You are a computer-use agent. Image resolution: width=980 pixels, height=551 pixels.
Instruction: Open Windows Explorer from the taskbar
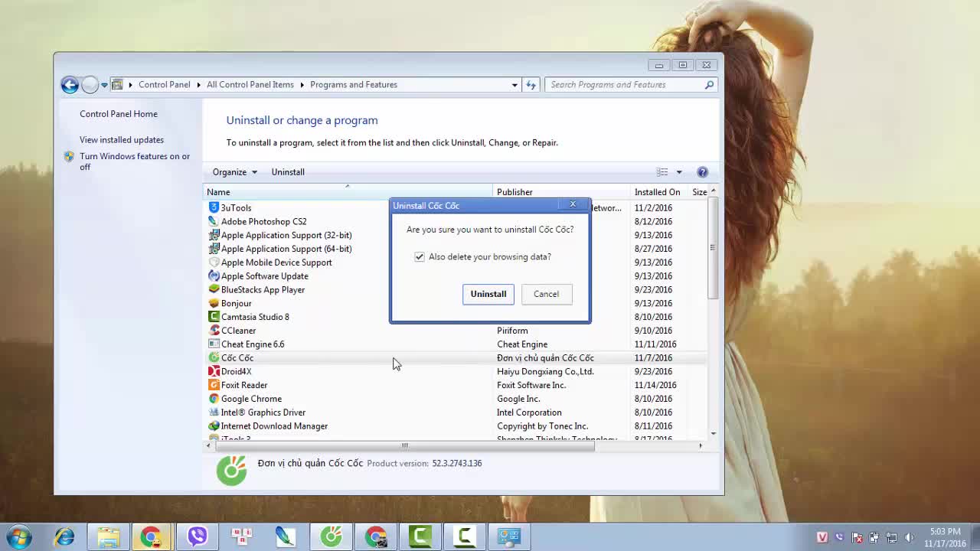tap(109, 536)
